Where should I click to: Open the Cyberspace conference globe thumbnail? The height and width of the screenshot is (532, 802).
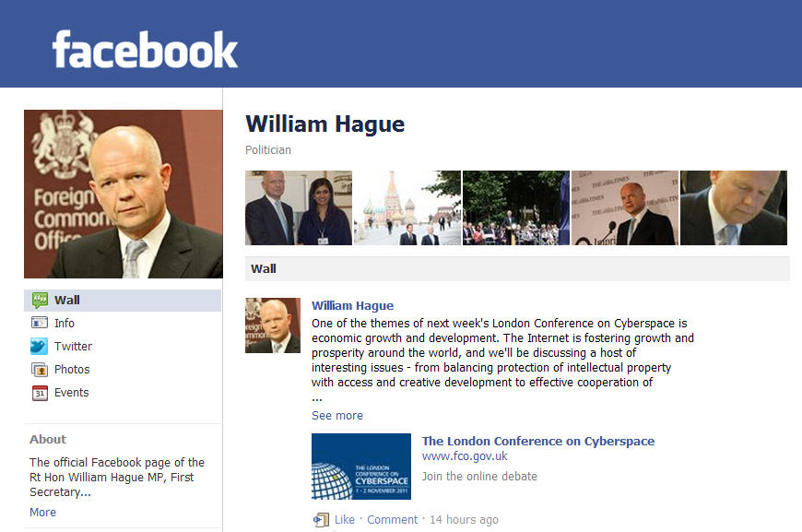point(361,467)
